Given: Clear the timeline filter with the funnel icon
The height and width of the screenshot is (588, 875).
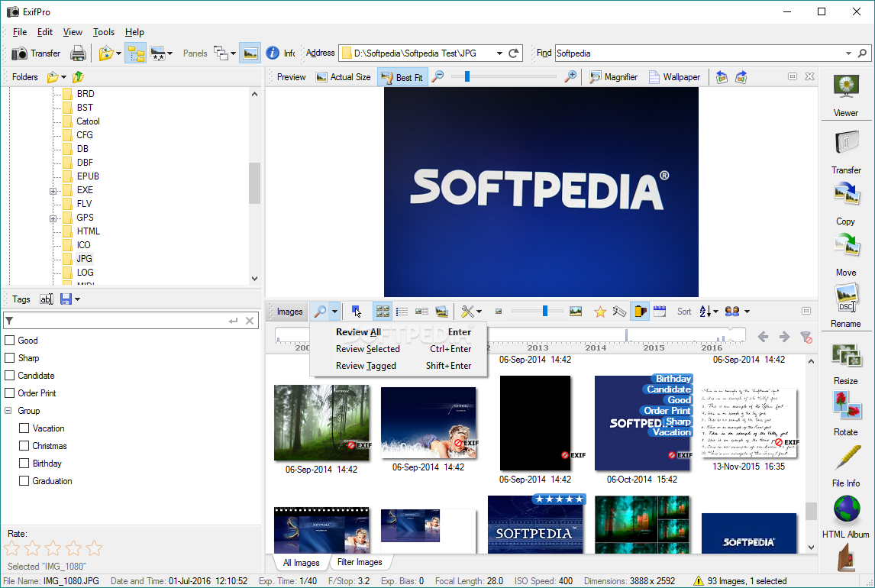Looking at the screenshot, I should (x=806, y=337).
